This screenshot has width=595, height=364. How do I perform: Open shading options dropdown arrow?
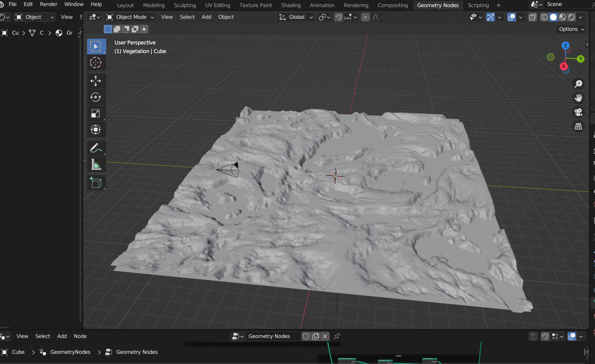(x=581, y=17)
